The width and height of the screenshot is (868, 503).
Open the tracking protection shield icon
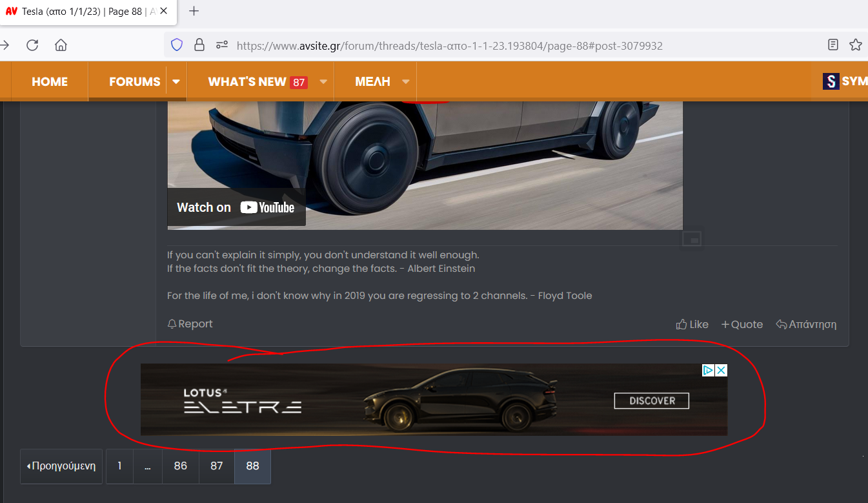point(177,45)
